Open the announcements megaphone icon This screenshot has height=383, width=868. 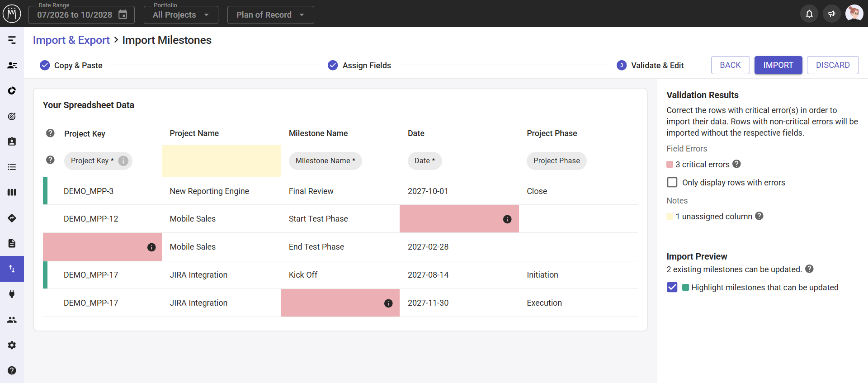point(832,14)
